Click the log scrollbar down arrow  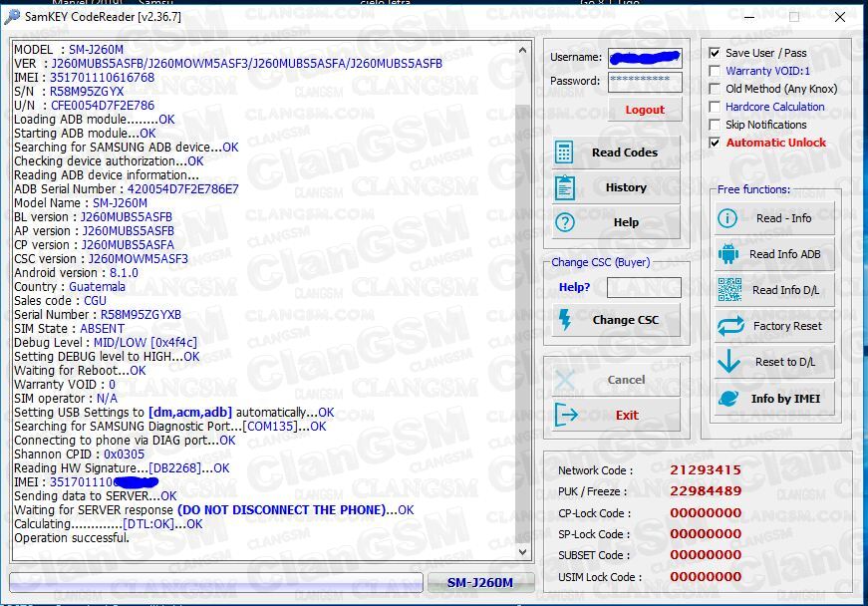point(522,552)
